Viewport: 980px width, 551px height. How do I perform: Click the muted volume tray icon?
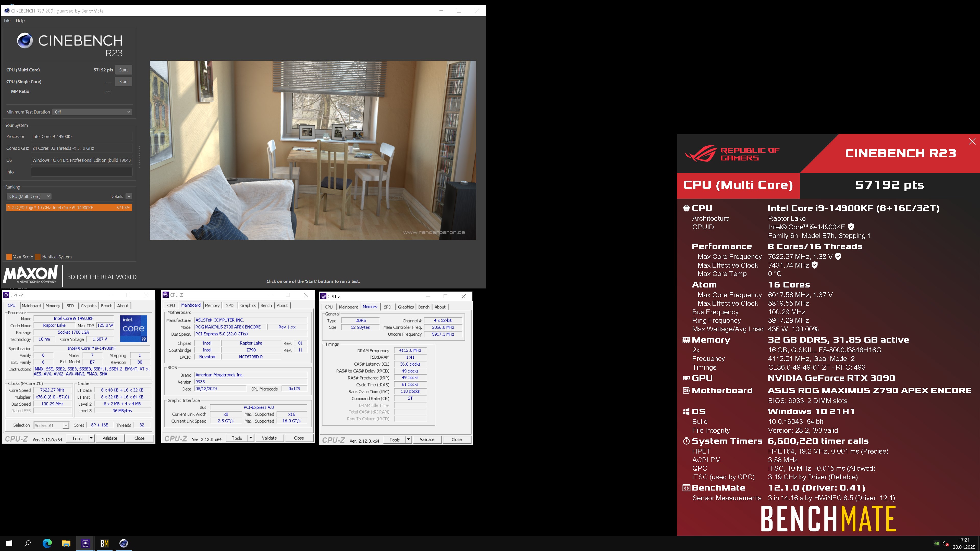coord(946,543)
